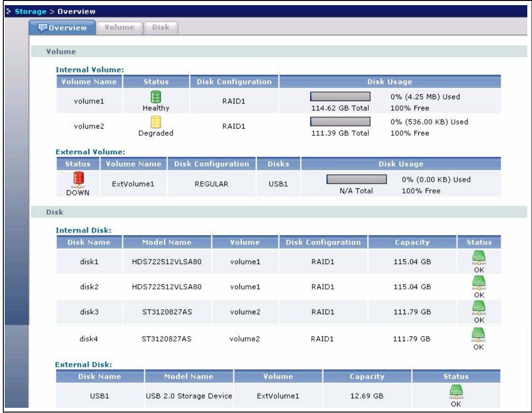Click the Overview tab speech bubble icon
This screenshot has height=413, width=532.
pyautogui.click(x=43, y=27)
